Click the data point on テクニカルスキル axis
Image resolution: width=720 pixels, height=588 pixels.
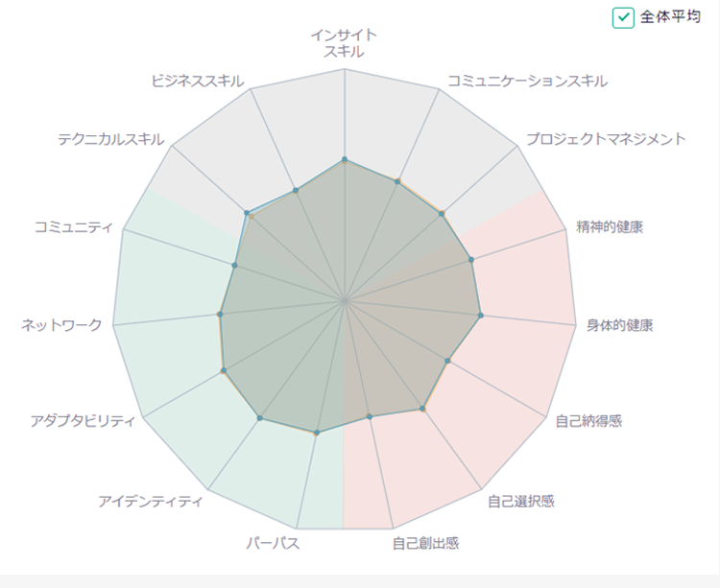[247, 213]
